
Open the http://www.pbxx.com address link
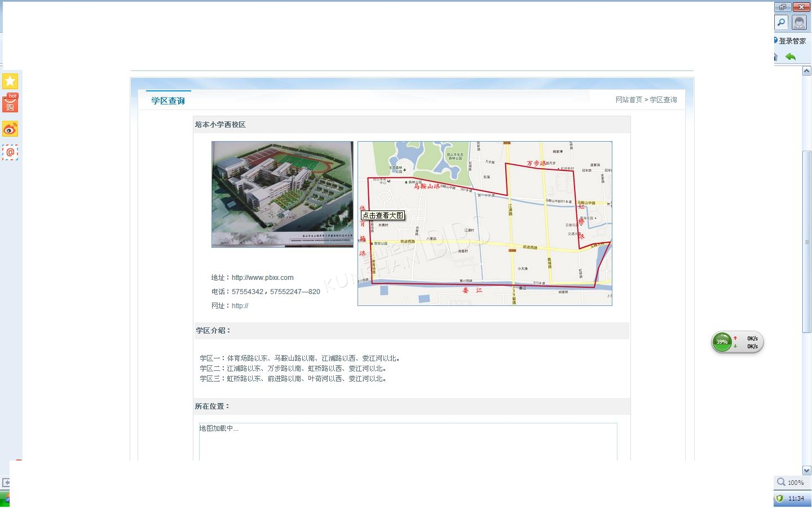(x=262, y=278)
